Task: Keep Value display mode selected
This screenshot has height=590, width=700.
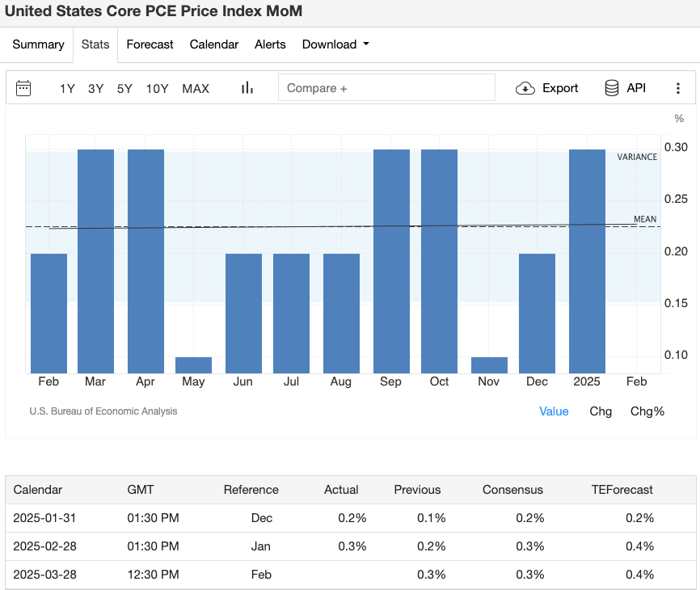Action: 554,411
